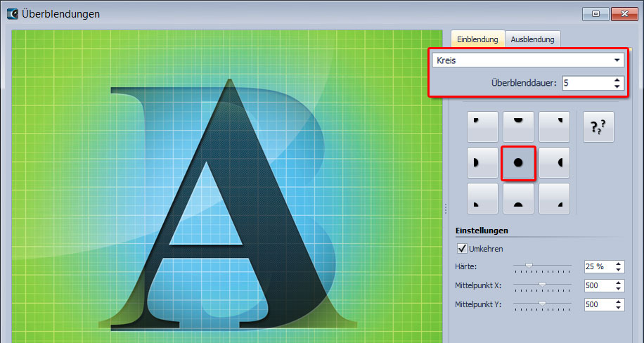Viewport: 644px width, 343px height.
Task: Switch to the Einblendung tab
Action: tap(478, 39)
